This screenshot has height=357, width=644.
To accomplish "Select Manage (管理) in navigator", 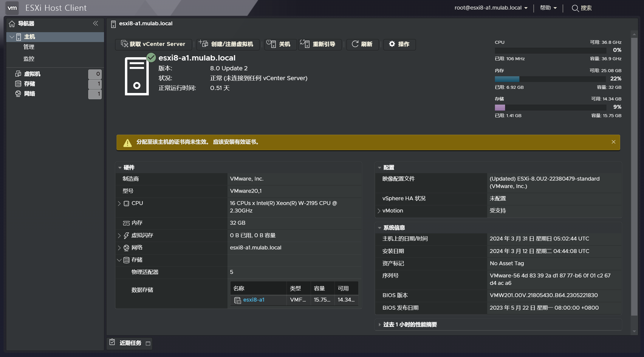I will [29, 47].
